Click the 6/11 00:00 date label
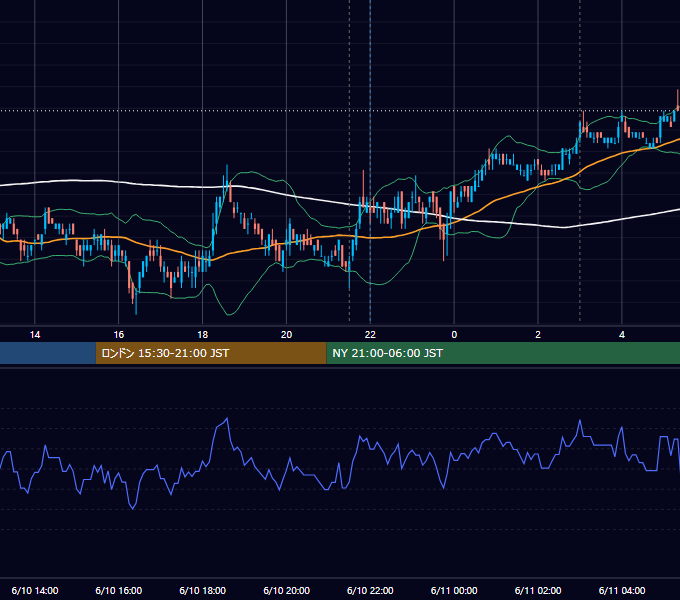The height and width of the screenshot is (600, 680). click(x=454, y=590)
